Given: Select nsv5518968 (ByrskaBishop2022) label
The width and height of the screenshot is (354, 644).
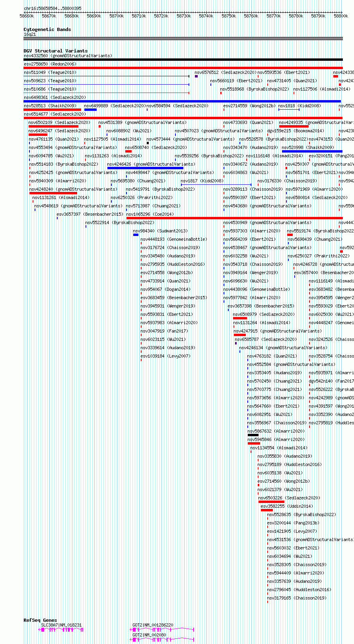Looking at the screenshot, I should click(255, 89).
